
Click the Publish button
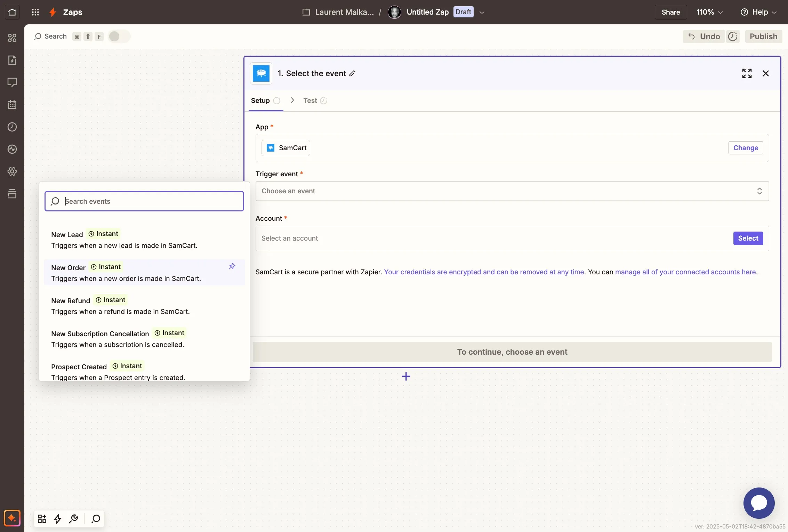[763, 37]
